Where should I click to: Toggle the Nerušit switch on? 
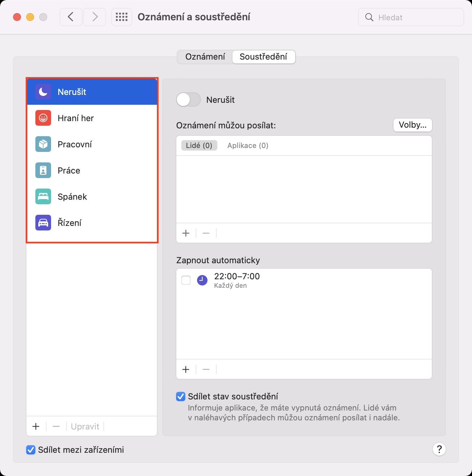pos(189,100)
